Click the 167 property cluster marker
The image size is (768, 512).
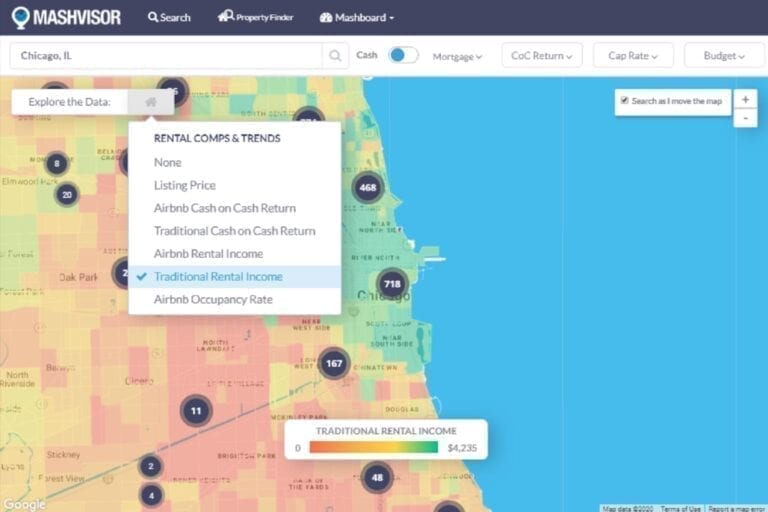coord(333,363)
